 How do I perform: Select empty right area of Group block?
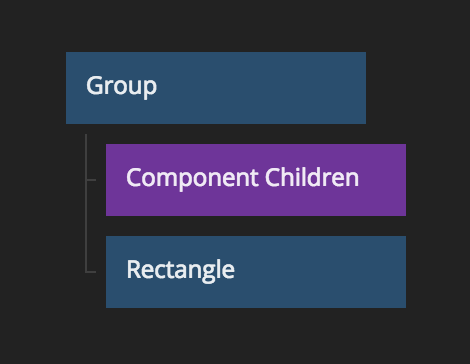[x=262, y=88]
